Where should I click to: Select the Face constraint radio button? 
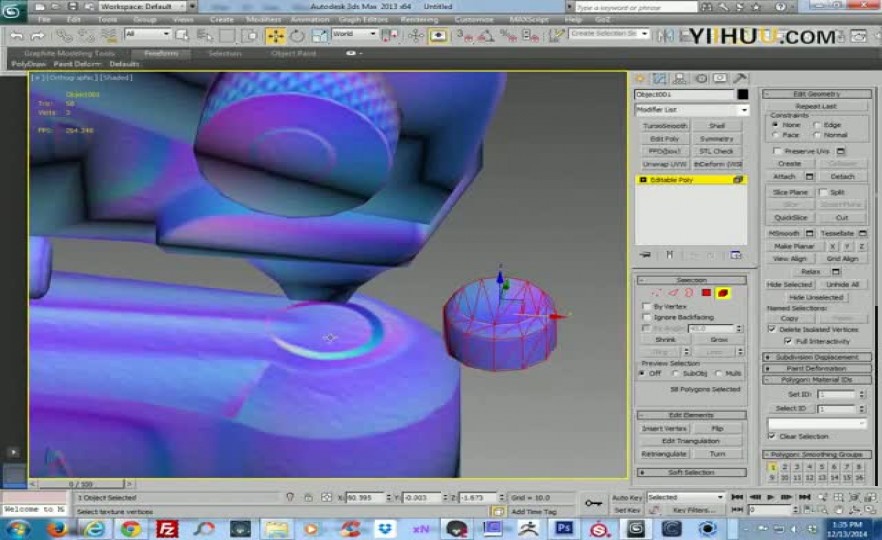[775, 135]
